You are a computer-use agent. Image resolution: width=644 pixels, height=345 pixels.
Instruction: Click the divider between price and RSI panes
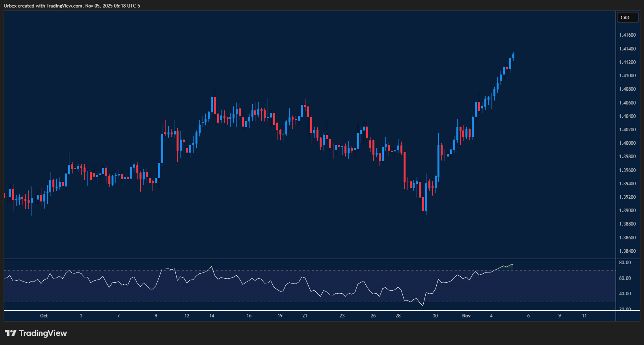[309, 259]
